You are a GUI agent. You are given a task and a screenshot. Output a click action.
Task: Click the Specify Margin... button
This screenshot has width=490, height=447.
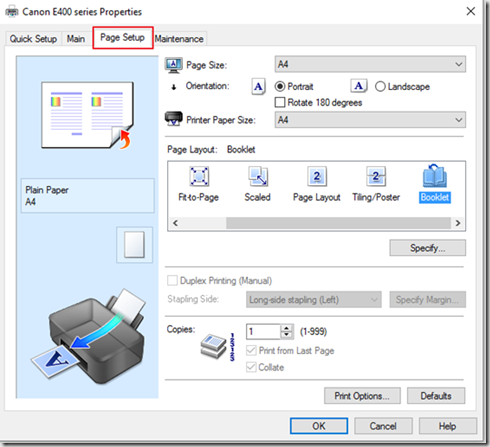(x=428, y=299)
